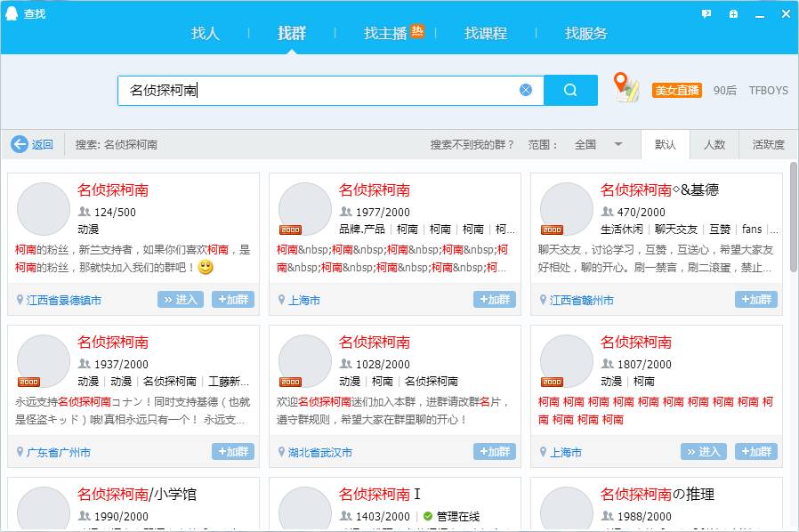The image size is (799, 532).
Task: Open 江西省赣州市 location link
Action: point(581,300)
